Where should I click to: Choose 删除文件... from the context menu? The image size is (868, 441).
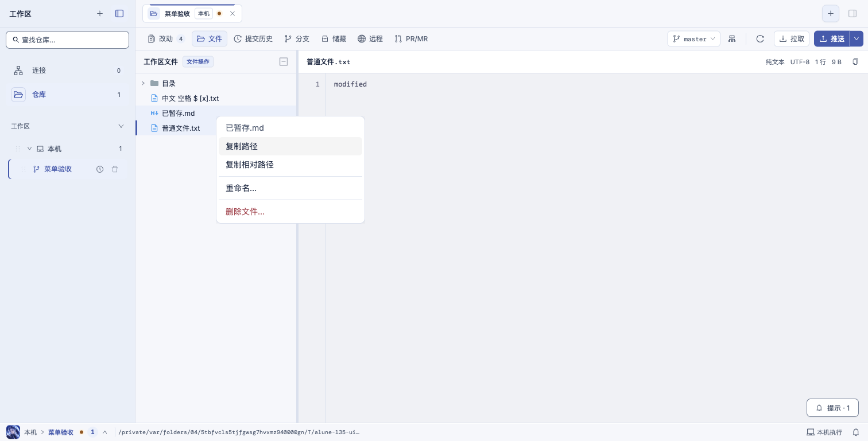(x=290, y=212)
